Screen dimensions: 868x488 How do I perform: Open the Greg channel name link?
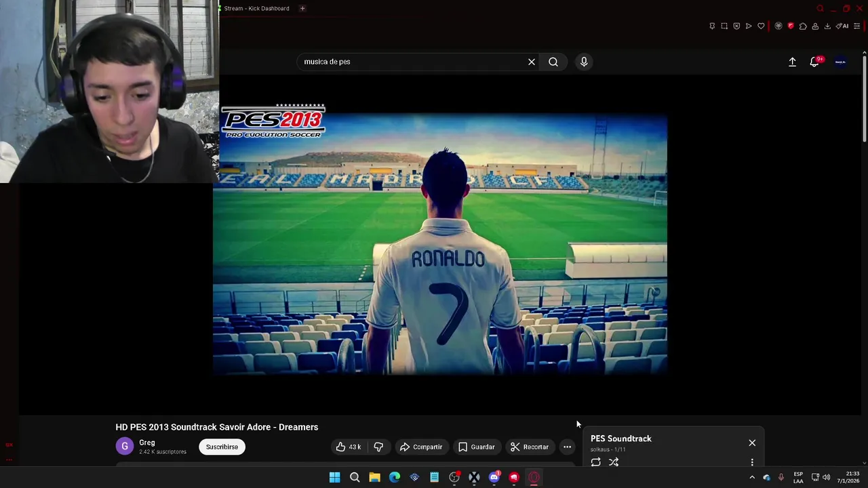pos(147,443)
